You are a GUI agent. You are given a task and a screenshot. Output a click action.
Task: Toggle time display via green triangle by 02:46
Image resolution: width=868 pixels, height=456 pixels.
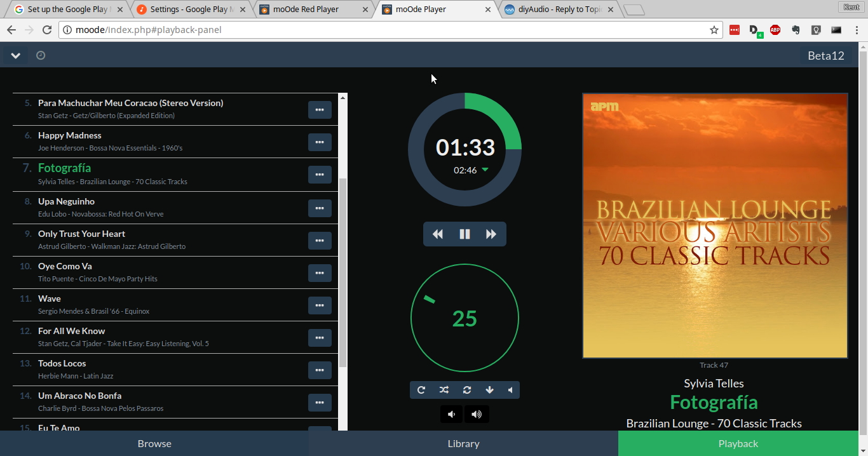(485, 170)
